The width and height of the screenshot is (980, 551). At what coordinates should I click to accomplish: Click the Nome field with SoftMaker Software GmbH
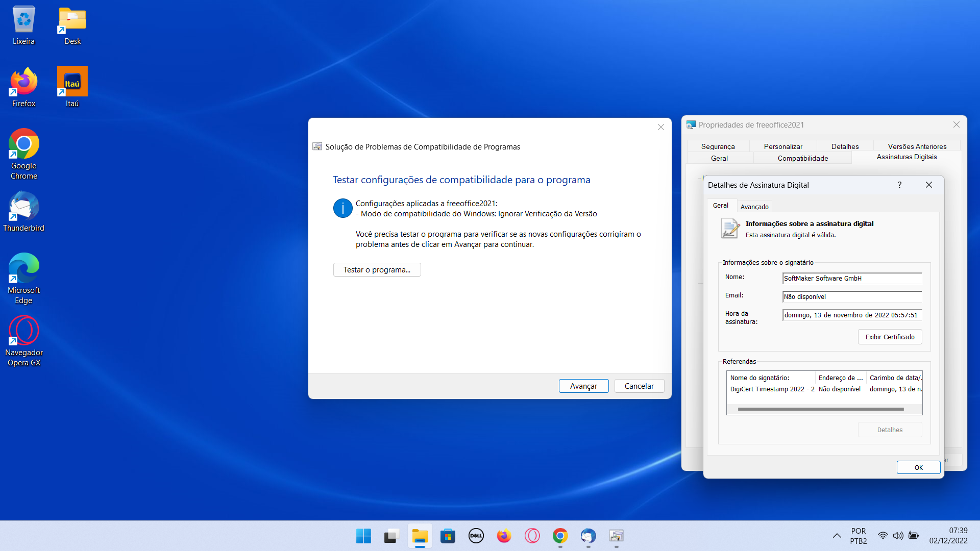851,278
